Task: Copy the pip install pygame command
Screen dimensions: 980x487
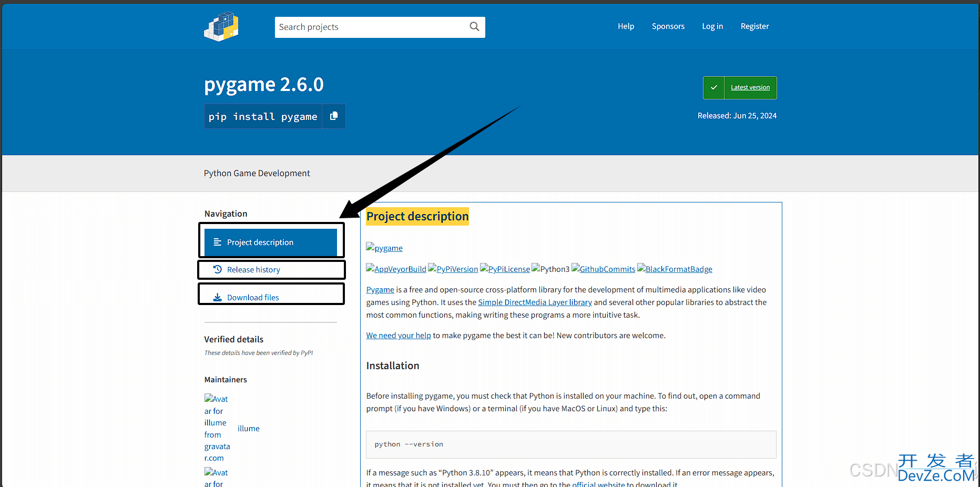Action: tap(334, 116)
